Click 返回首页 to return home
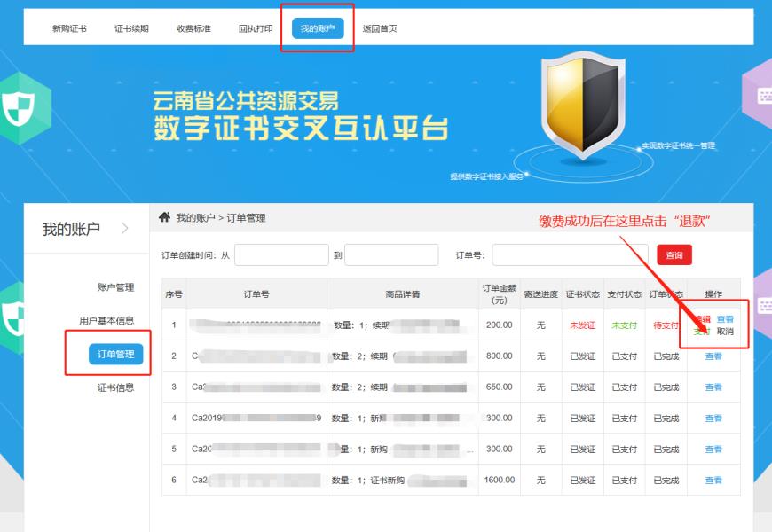The height and width of the screenshot is (532, 772). (382, 27)
